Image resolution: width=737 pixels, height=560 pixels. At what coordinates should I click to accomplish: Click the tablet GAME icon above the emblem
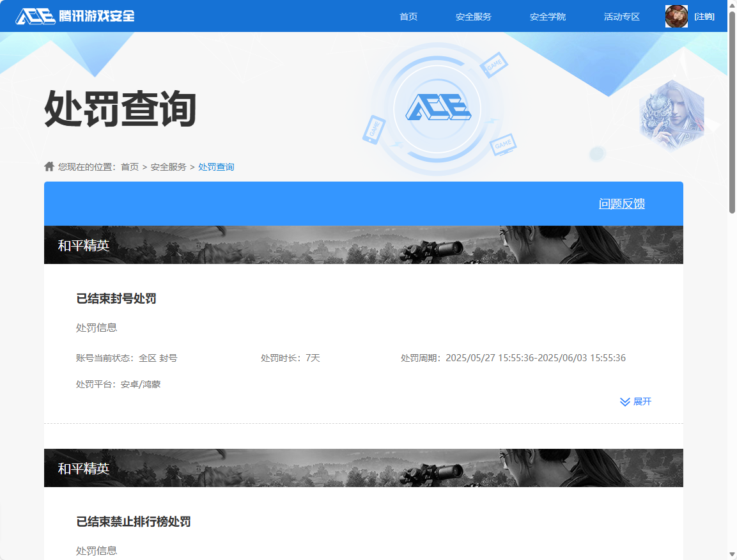pyautogui.click(x=493, y=65)
